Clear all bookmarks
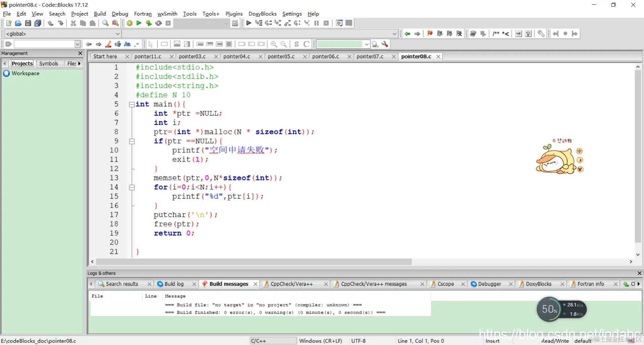Screen dimensions: 644x345 [x=459, y=33]
